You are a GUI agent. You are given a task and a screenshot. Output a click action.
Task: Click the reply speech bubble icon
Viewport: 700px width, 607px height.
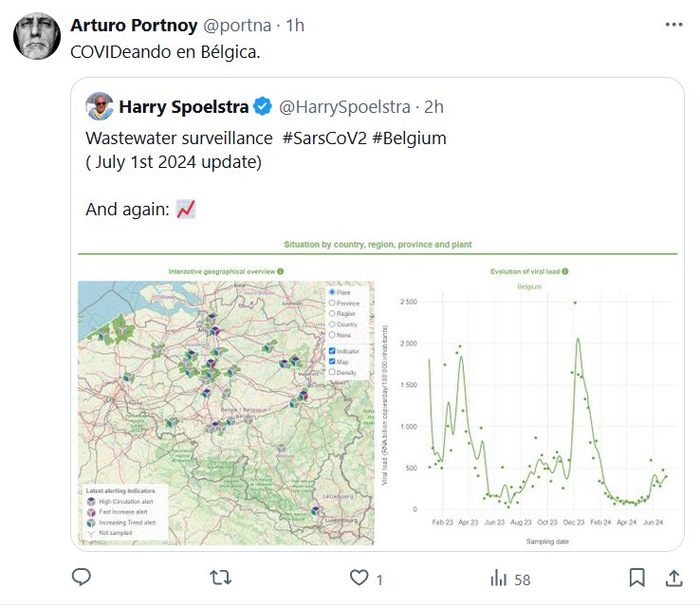pos(82,577)
